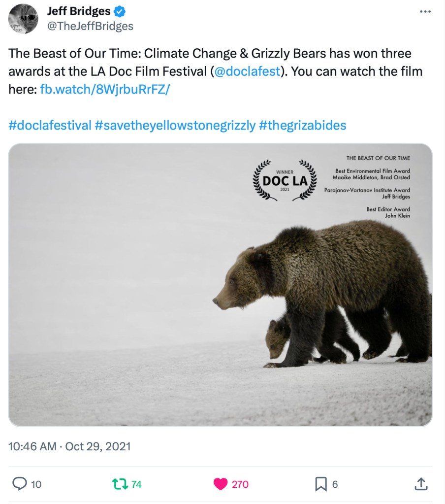View the 74 retweets count

(x=136, y=484)
